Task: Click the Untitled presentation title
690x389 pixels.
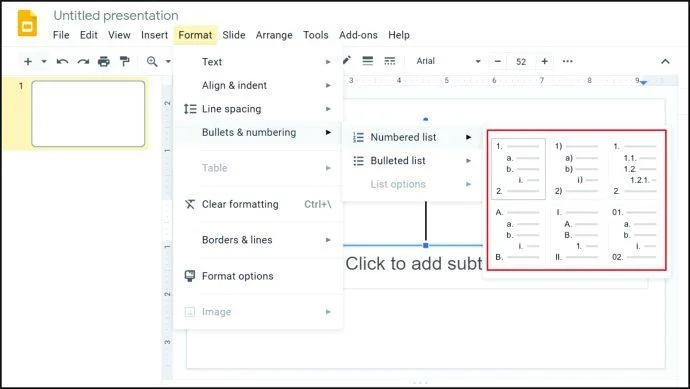Action: point(116,15)
